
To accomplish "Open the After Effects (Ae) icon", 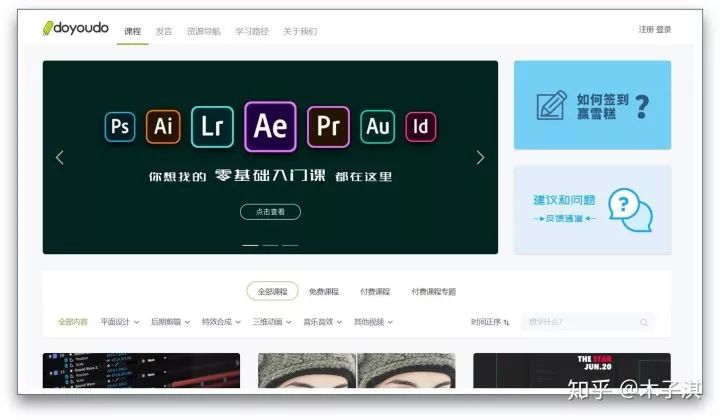I will [270, 126].
